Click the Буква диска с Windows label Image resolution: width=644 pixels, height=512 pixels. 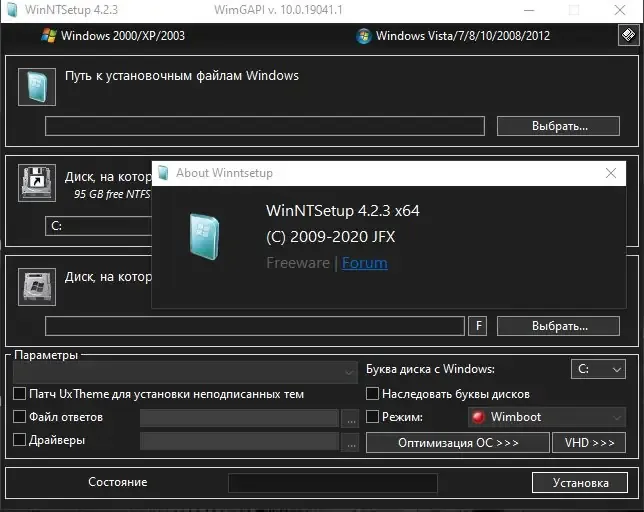[x=430, y=369]
